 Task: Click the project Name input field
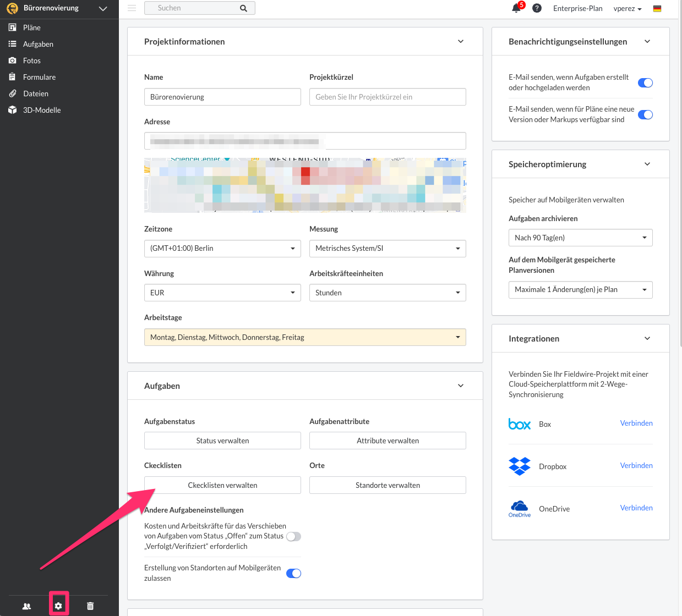click(222, 97)
